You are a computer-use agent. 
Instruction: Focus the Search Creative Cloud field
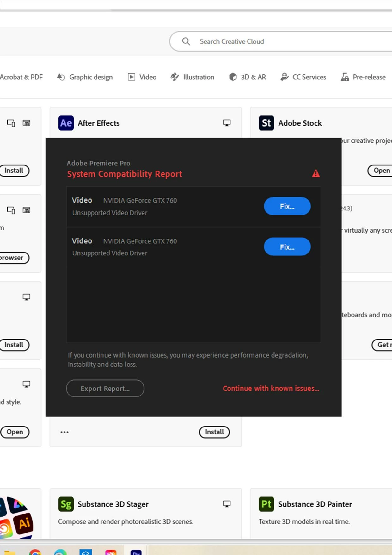pos(281,41)
